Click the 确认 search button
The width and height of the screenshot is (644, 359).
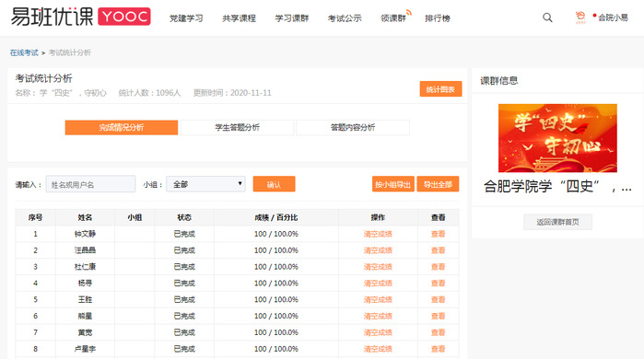(x=274, y=184)
